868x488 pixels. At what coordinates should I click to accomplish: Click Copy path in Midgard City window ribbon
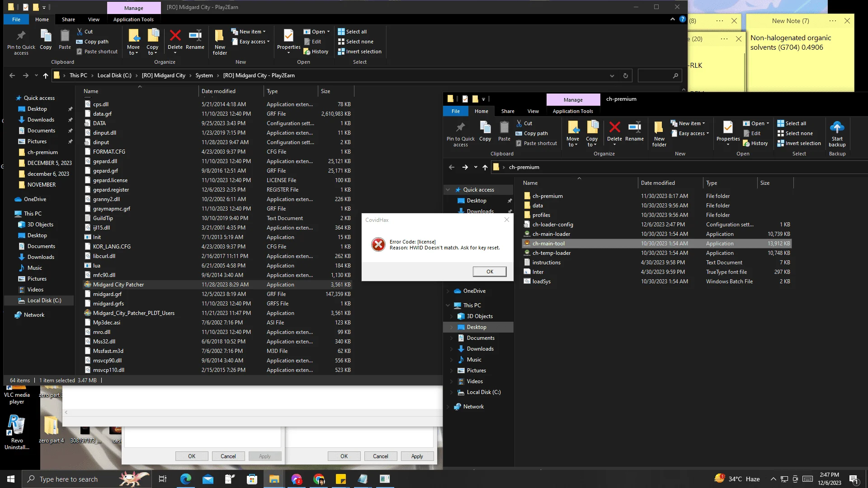pos(92,42)
